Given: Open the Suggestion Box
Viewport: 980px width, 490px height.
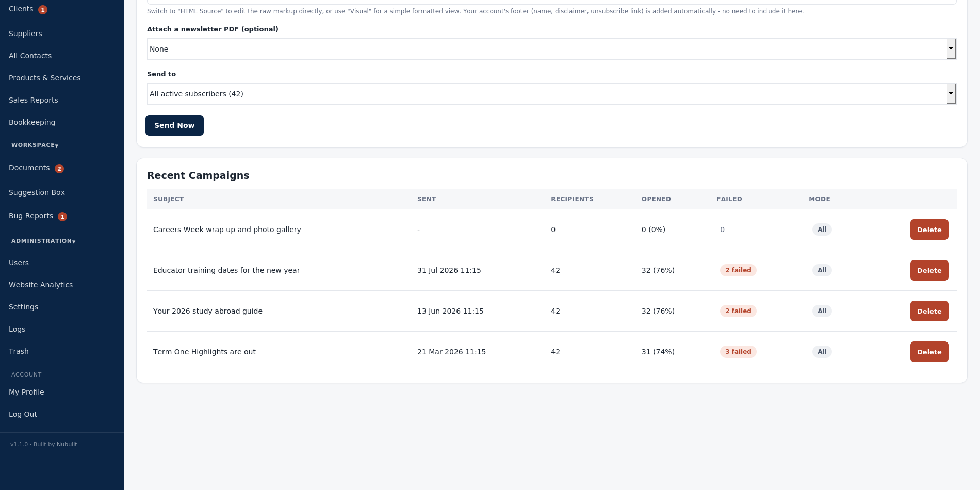Looking at the screenshot, I should coord(37,192).
